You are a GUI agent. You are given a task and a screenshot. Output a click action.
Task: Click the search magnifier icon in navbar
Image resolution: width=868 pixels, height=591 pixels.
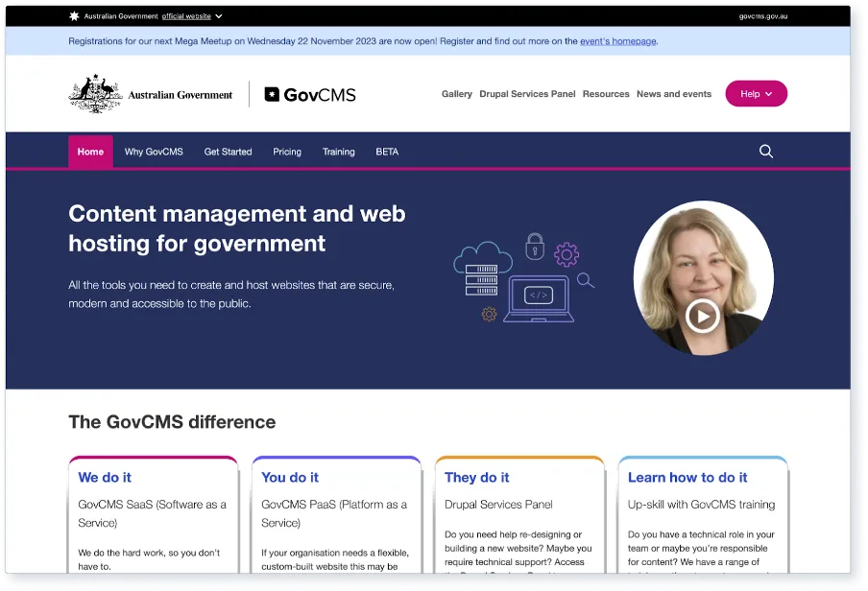tap(765, 152)
